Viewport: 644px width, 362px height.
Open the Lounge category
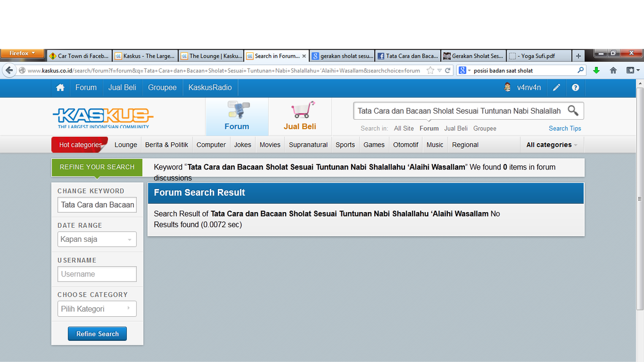coord(126,145)
